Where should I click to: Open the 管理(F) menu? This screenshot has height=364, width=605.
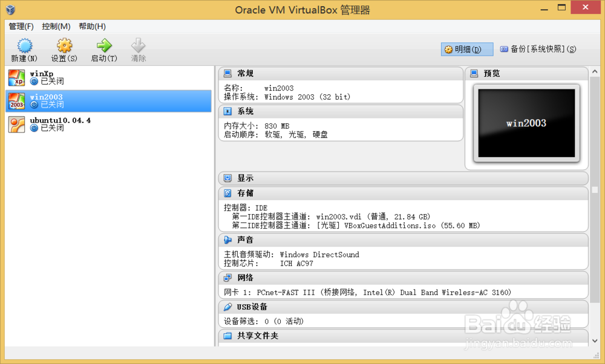click(21, 26)
